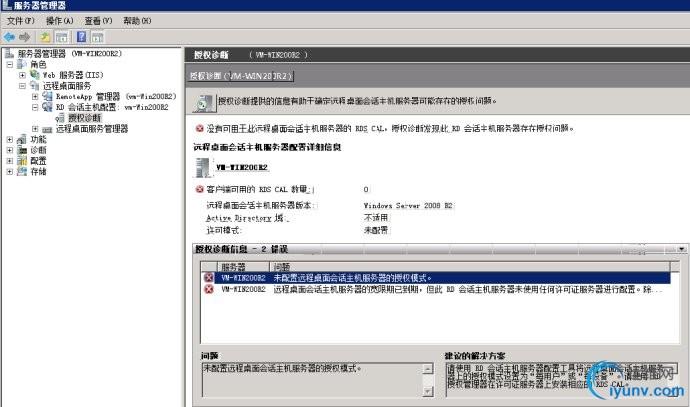Click the VM-WIN2008R2 server tower icon
Viewport: 690px width, 407px height.
coord(202,168)
